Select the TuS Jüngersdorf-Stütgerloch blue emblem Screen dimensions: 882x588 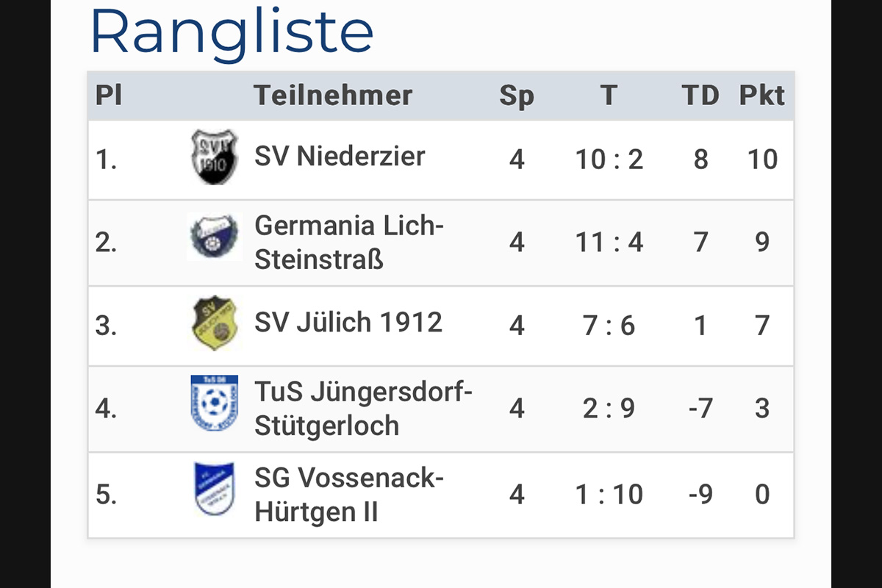tap(214, 403)
